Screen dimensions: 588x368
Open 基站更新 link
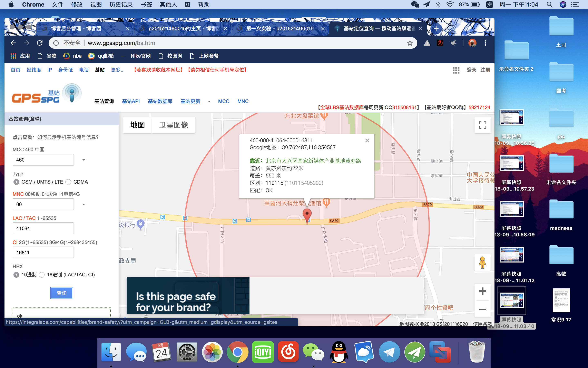pos(190,101)
